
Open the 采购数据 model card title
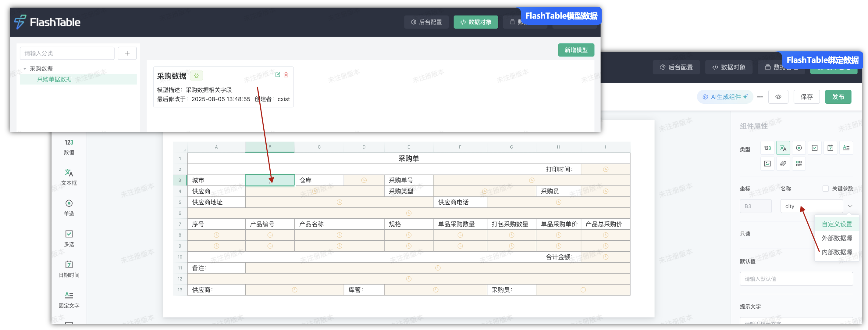pyautogui.click(x=172, y=76)
